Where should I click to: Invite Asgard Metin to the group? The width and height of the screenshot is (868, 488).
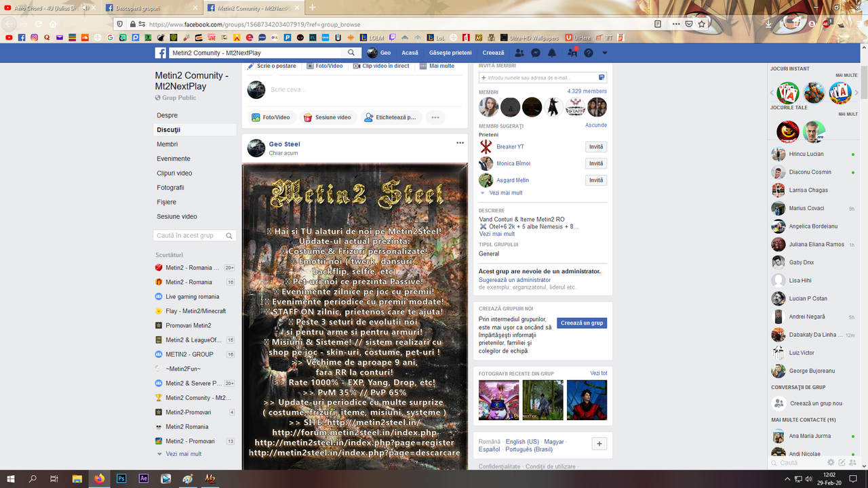596,180
